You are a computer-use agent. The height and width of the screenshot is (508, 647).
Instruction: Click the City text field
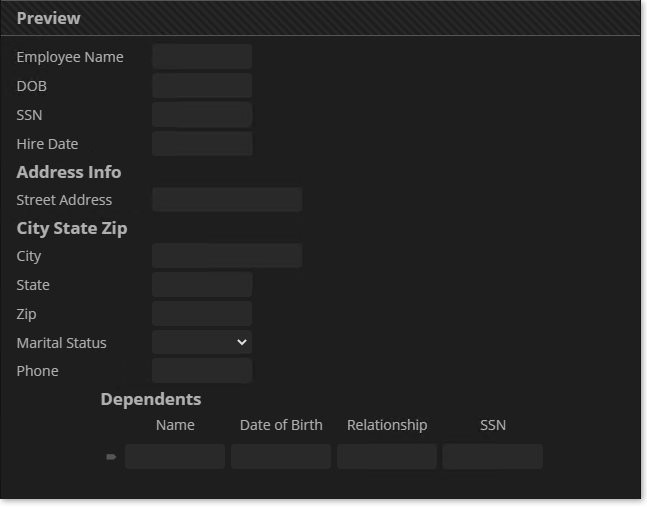[x=227, y=256]
